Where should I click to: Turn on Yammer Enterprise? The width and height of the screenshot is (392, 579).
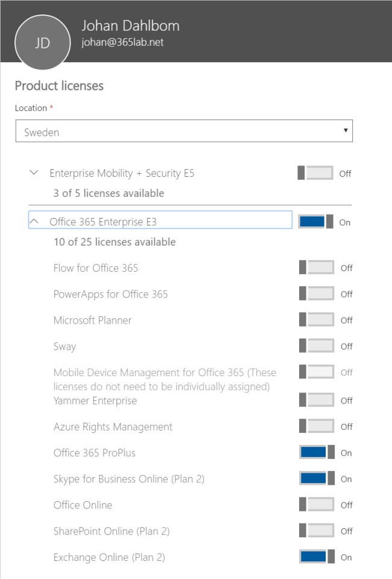tap(317, 400)
